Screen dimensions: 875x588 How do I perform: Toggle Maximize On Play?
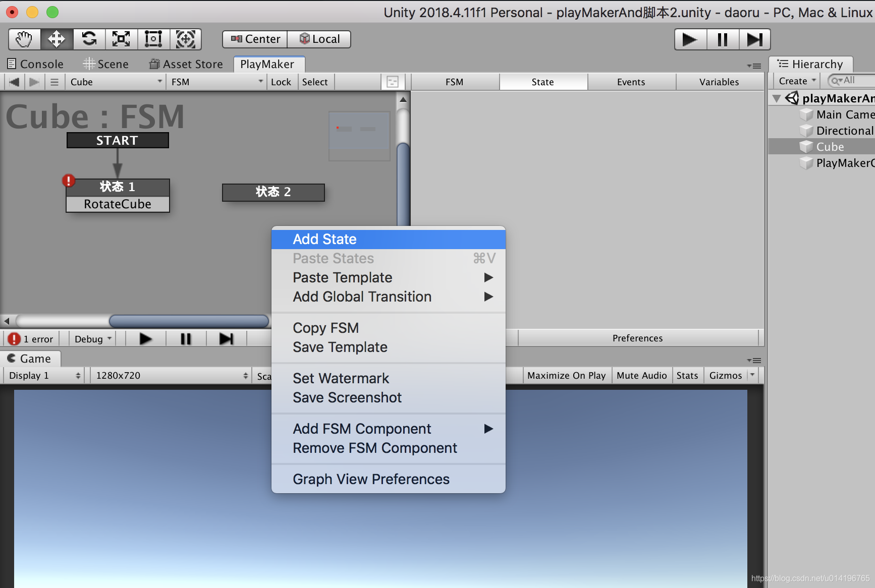pyautogui.click(x=567, y=376)
